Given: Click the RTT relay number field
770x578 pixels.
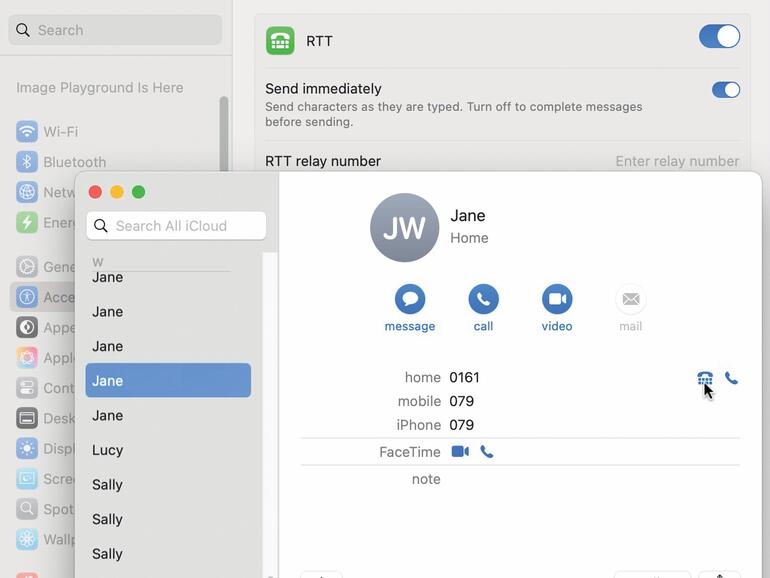Looking at the screenshot, I should coord(677,161).
